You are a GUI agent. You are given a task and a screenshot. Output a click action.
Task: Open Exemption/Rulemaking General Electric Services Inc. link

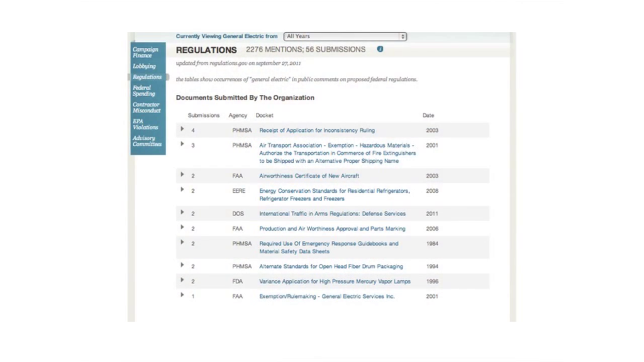tap(327, 297)
